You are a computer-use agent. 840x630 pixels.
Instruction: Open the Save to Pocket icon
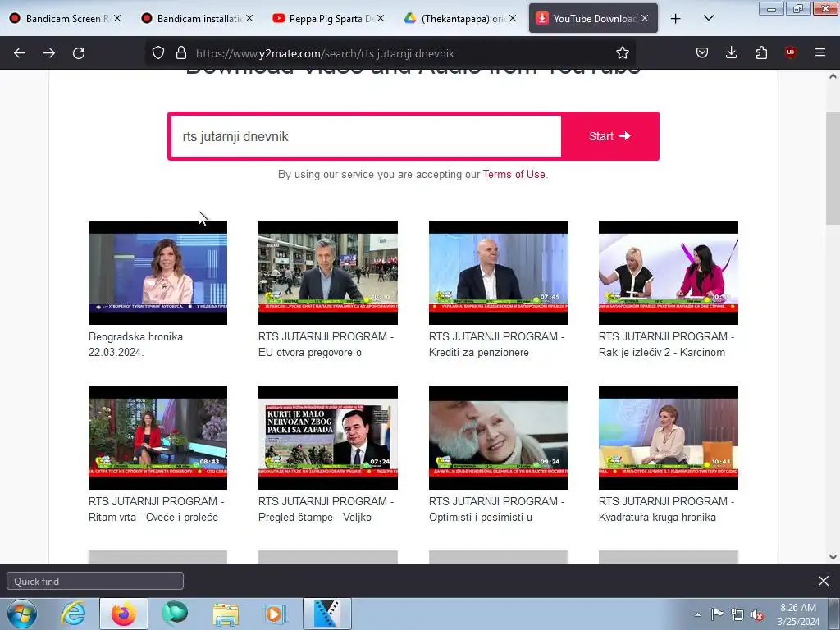tap(702, 53)
